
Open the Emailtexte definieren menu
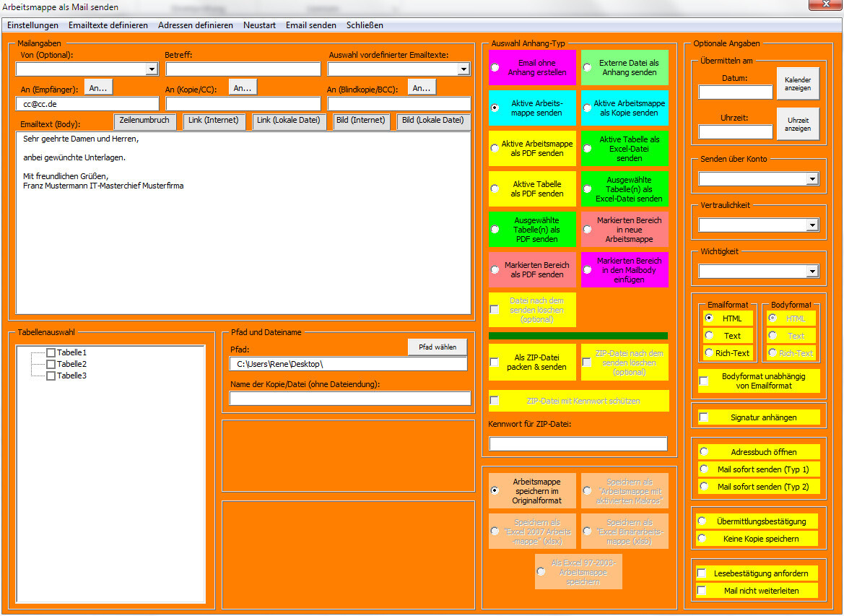tap(108, 25)
